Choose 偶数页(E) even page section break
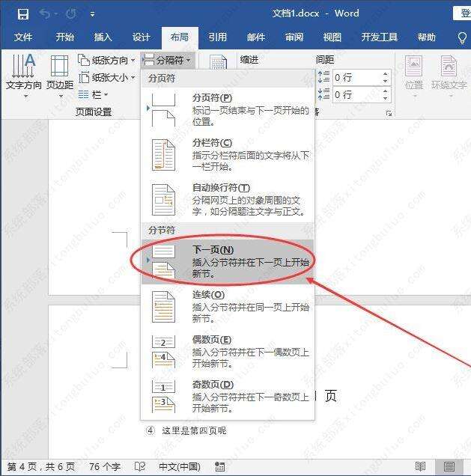Screen dimensions: 471x476 [x=228, y=352]
